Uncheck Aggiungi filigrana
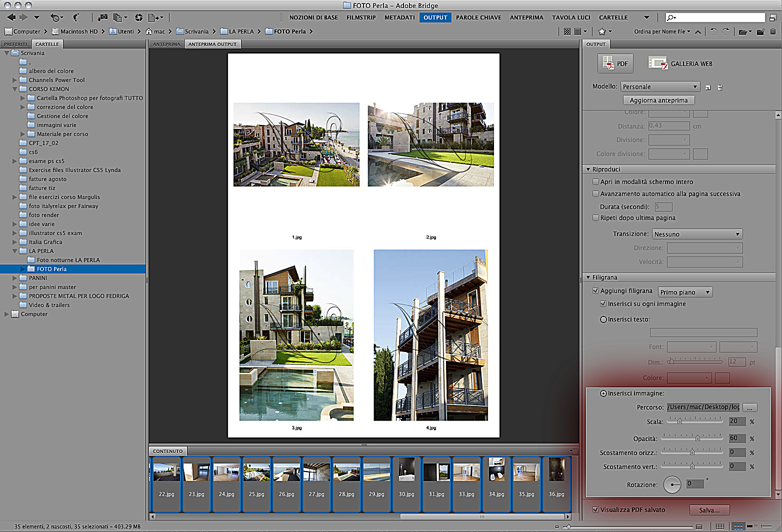The width and height of the screenshot is (782, 532). [x=595, y=290]
